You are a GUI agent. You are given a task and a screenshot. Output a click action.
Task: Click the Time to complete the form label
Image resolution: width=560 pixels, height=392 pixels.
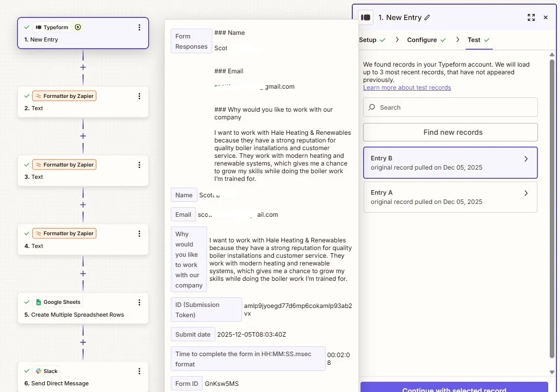click(x=248, y=359)
